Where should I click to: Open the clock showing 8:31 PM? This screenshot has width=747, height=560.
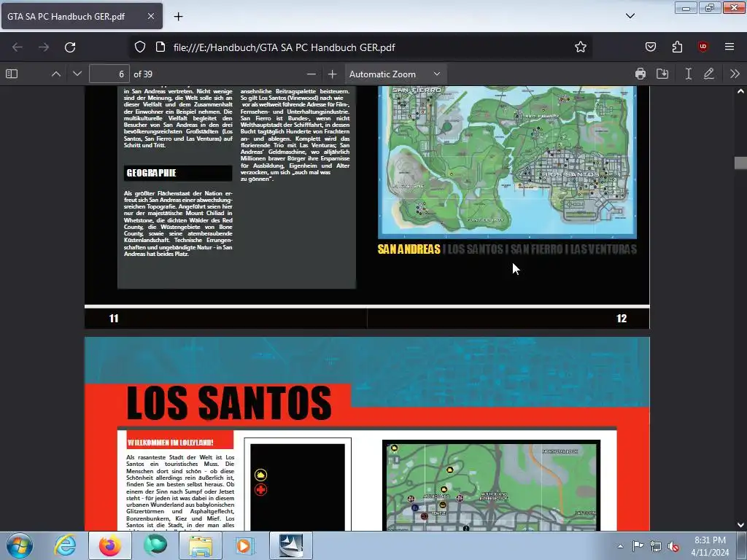[710, 546]
